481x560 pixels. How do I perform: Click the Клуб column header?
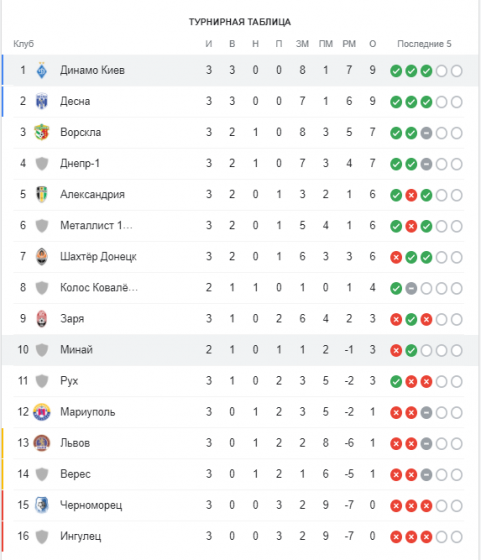tap(24, 44)
